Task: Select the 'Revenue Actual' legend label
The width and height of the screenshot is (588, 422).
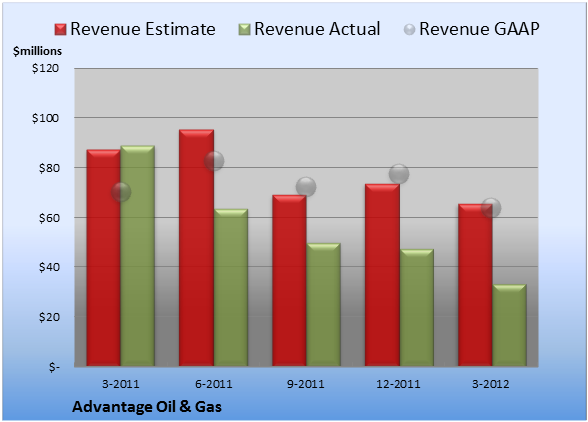Action: (x=317, y=29)
